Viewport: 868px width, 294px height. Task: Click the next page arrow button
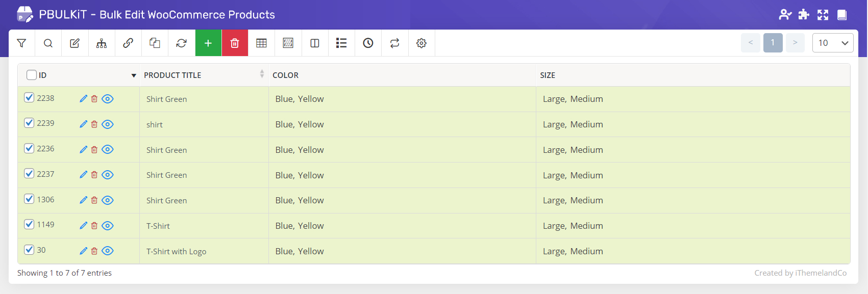point(795,43)
